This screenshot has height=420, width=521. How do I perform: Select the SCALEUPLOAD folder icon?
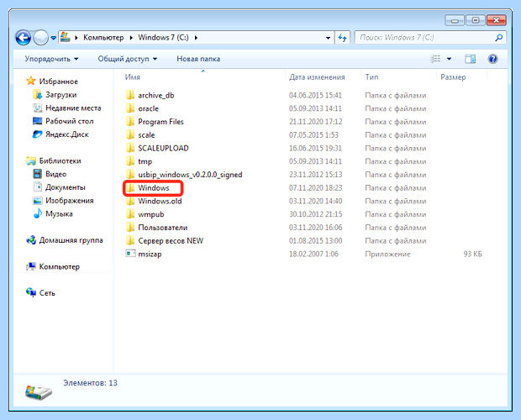pyautogui.click(x=130, y=148)
